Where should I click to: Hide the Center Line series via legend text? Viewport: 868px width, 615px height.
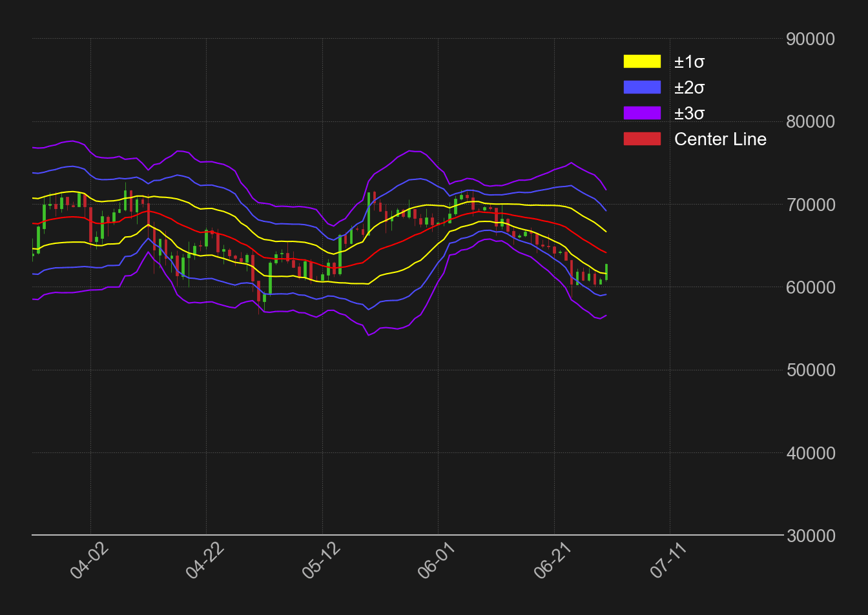tap(720, 139)
